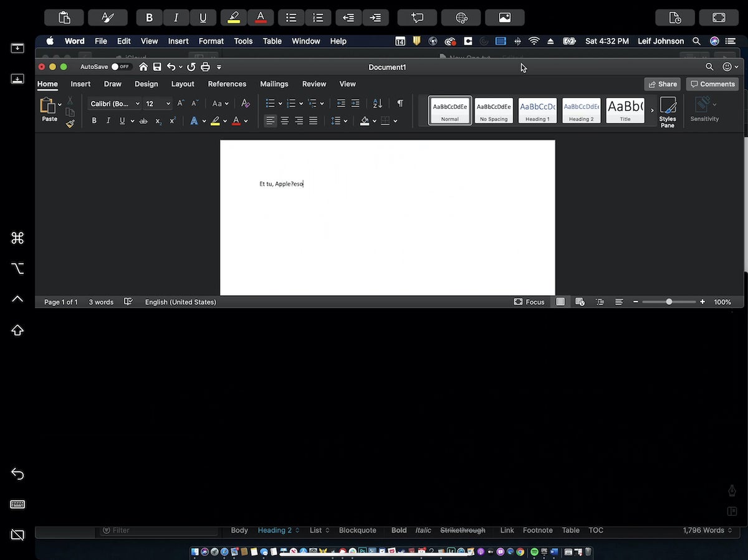
Task: Open the Heading 2 dropdown in bottom toolbar
Action: (279, 530)
